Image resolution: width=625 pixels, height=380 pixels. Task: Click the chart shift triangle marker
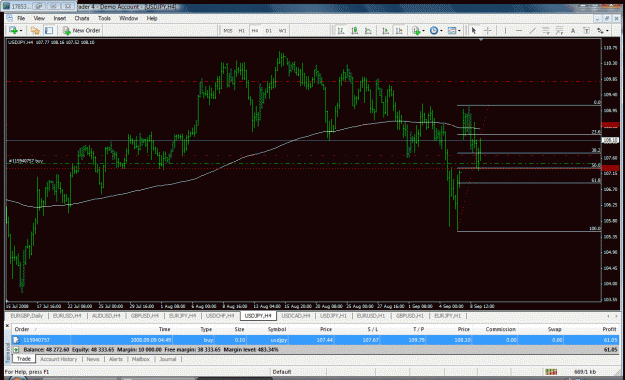(x=481, y=40)
